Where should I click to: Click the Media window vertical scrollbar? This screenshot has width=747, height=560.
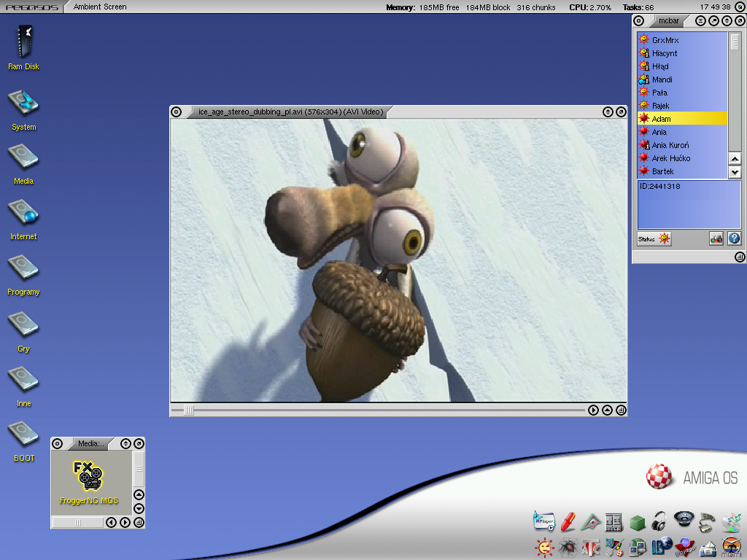click(139, 469)
